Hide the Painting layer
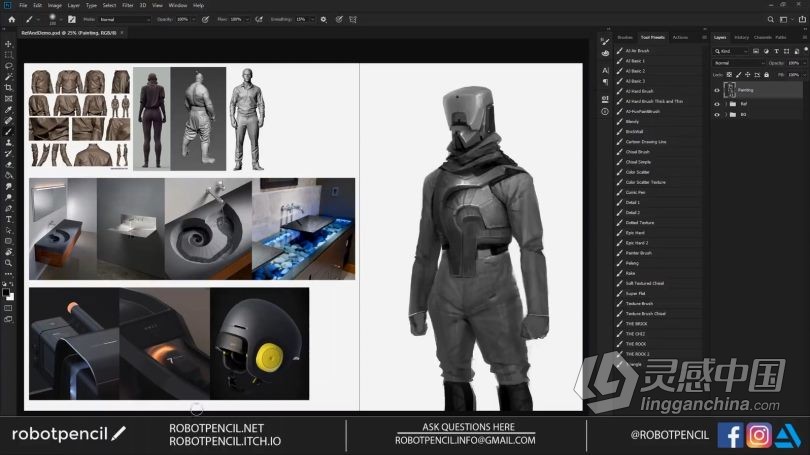Screen dimensions: 810x455 716,90
